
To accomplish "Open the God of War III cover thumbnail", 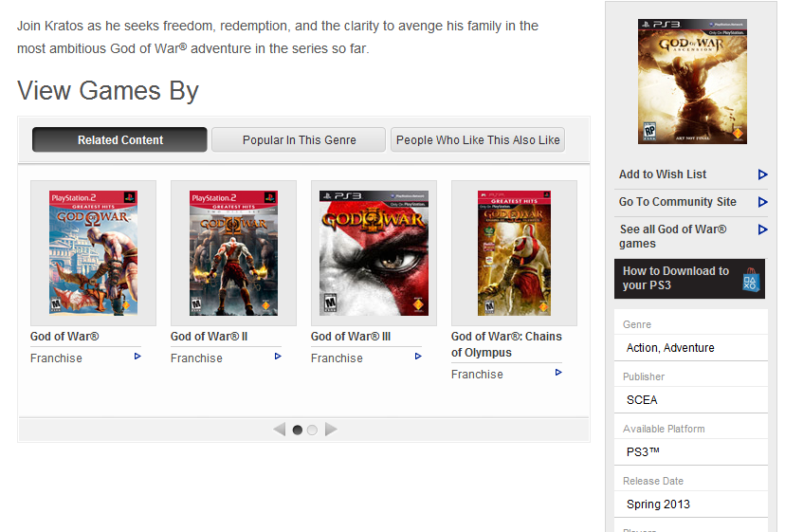I will pyautogui.click(x=374, y=253).
